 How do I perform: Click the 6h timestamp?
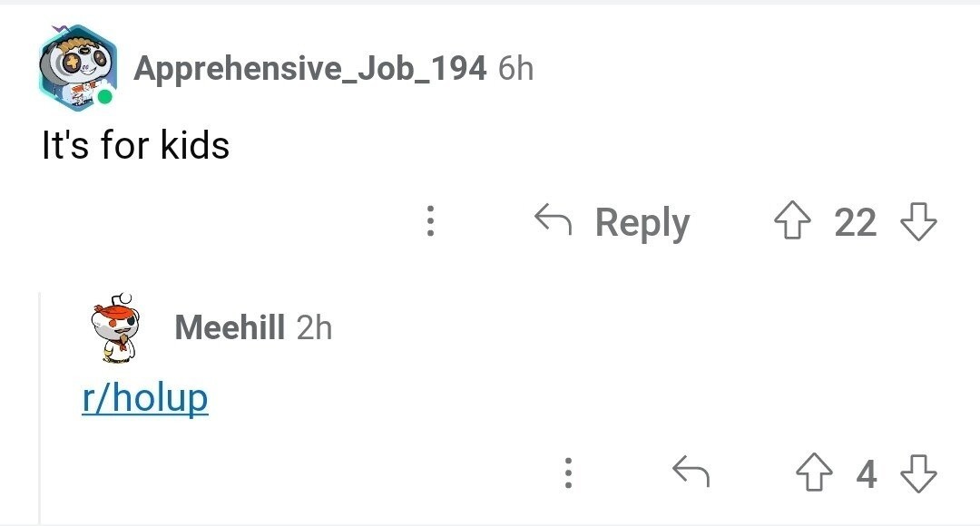[x=515, y=67]
